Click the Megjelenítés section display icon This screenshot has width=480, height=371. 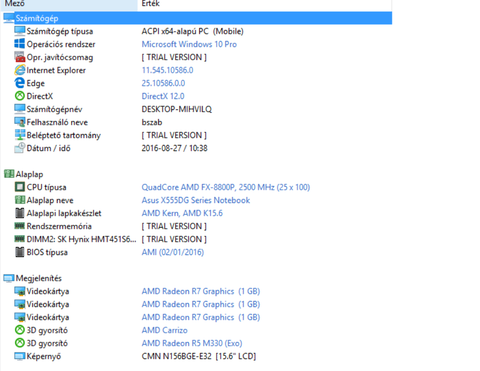tap(9, 278)
